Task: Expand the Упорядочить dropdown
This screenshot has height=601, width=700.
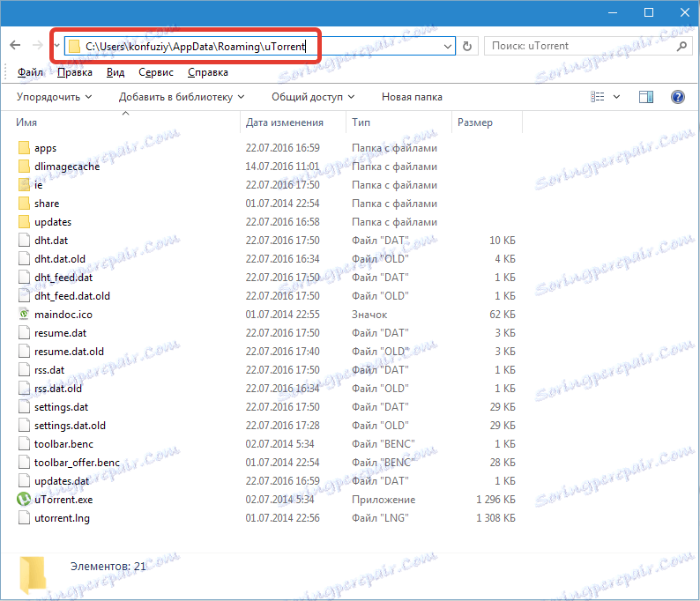Action: (x=54, y=97)
